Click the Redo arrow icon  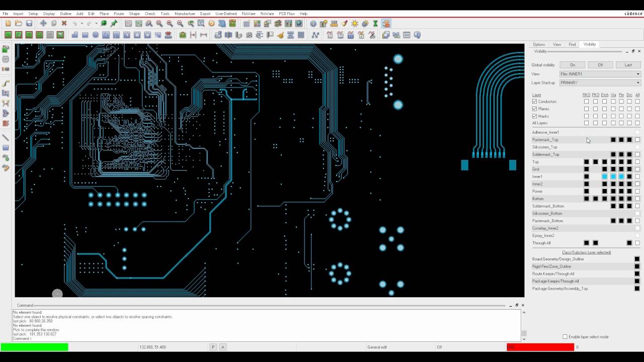89,24
